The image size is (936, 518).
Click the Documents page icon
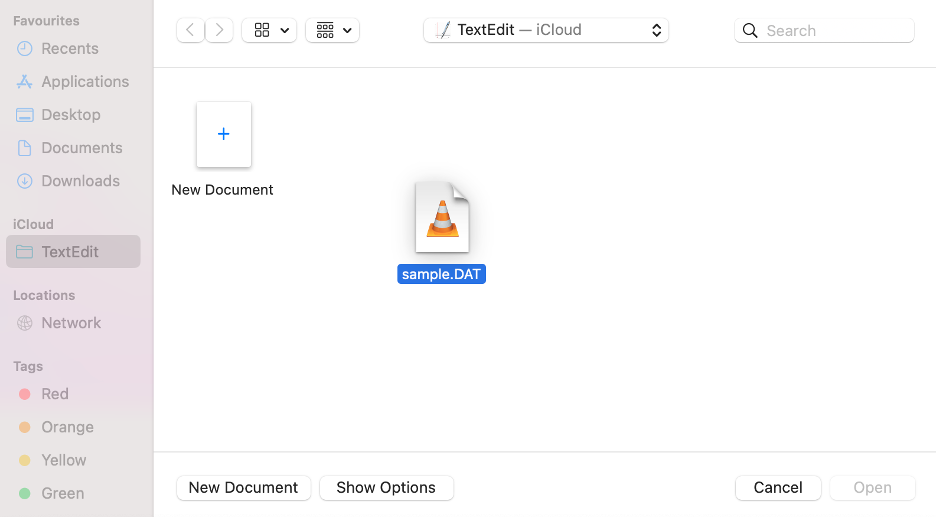pyautogui.click(x=24, y=148)
